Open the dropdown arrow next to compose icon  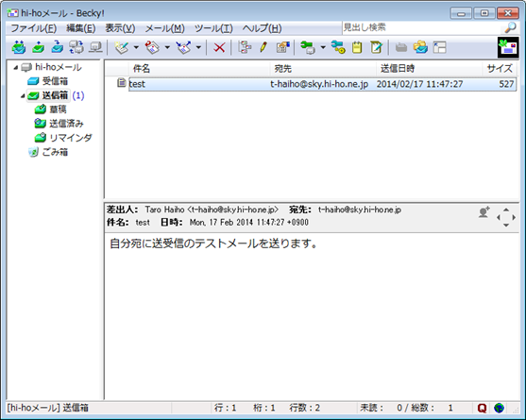click(x=136, y=47)
